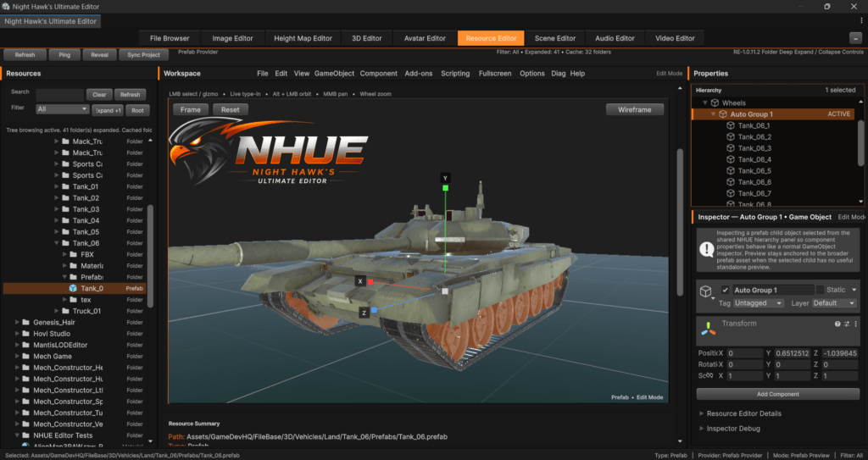Toggle the scale constrain proportions link icon
This screenshot has width=868, height=460.
click(x=709, y=376)
